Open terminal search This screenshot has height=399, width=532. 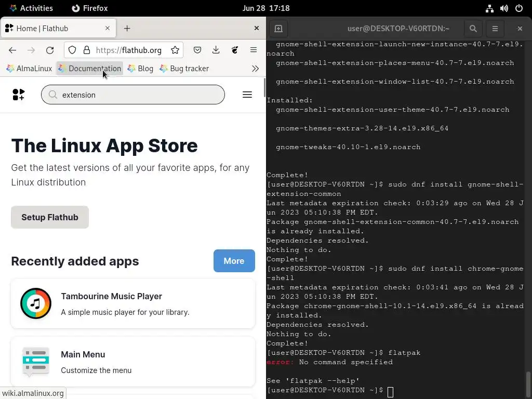click(473, 29)
